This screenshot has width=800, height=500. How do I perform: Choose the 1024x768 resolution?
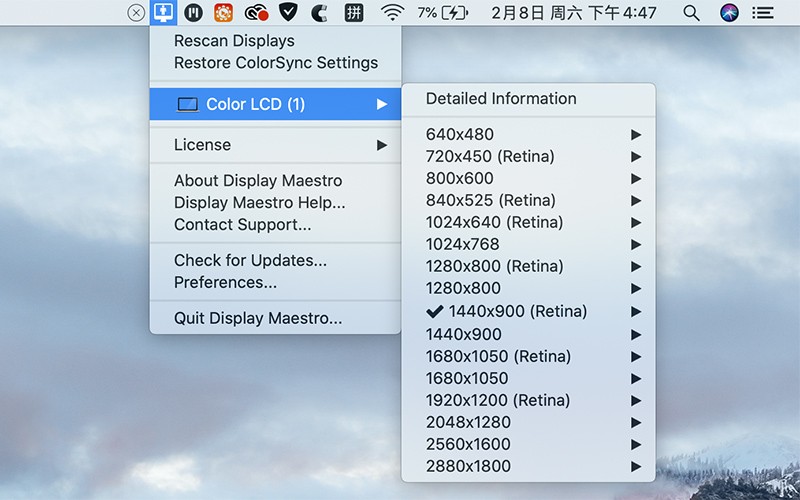pos(528,244)
